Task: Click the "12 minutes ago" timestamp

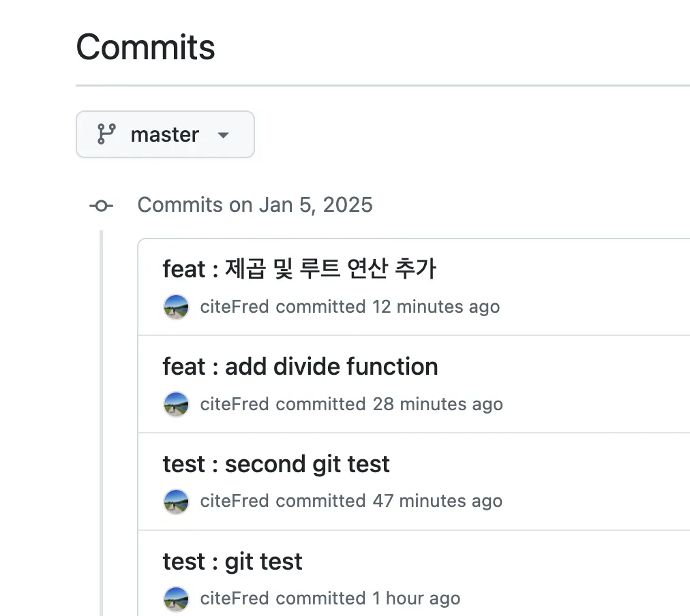Action: 436,307
